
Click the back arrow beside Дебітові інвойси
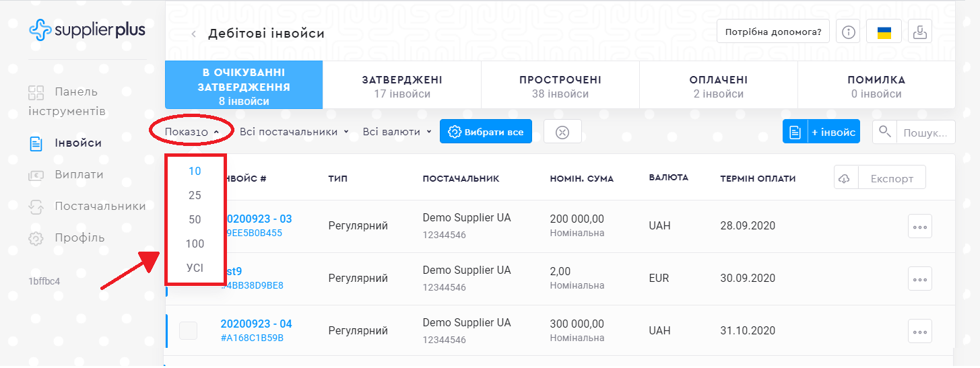click(x=194, y=34)
